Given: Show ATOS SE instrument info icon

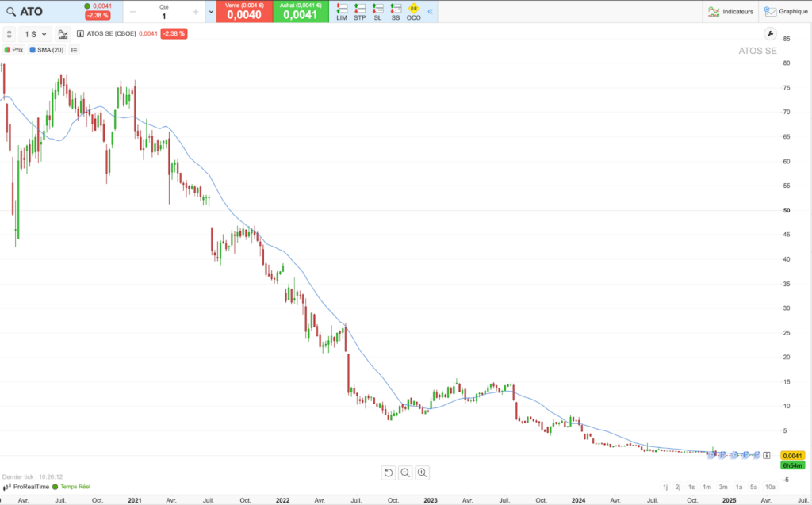Looking at the screenshot, I should (x=80, y=33).
